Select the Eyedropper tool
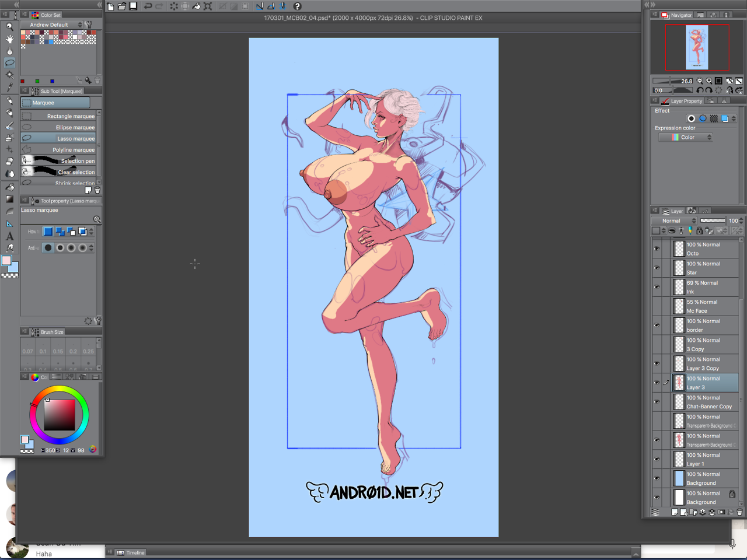This screenshot has height=560, width=747. 9,87
